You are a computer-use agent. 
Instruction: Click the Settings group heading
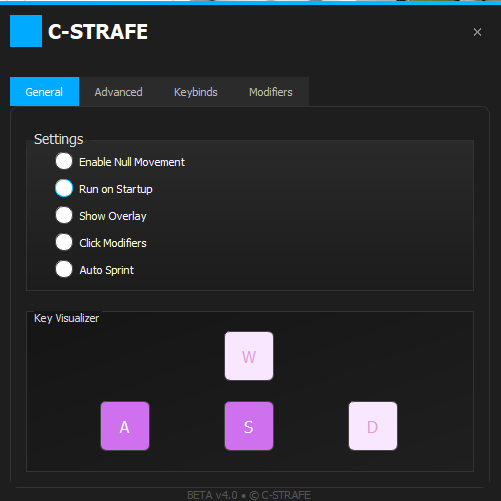[59, 139]
